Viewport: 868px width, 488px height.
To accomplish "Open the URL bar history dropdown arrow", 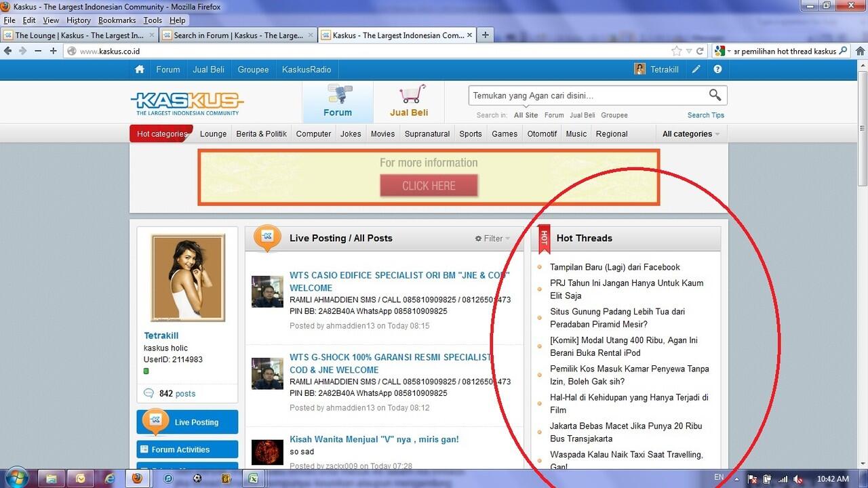I will point(689,51).
